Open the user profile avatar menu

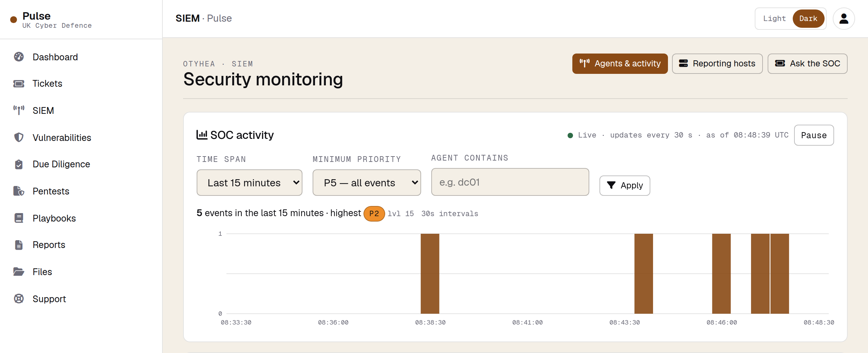pyautogui.click(x=844, y=19)
